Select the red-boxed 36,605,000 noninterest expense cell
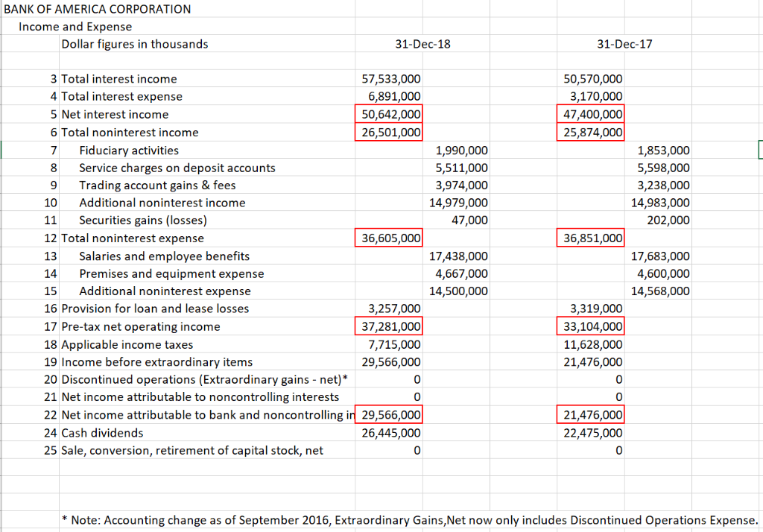 (x=388, y=238)
